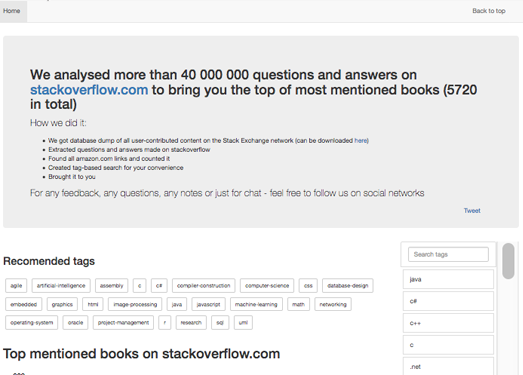This screenshot has width=523, height=375.
Task: Select the machine-learning tag
Action: tap(256, 304)
